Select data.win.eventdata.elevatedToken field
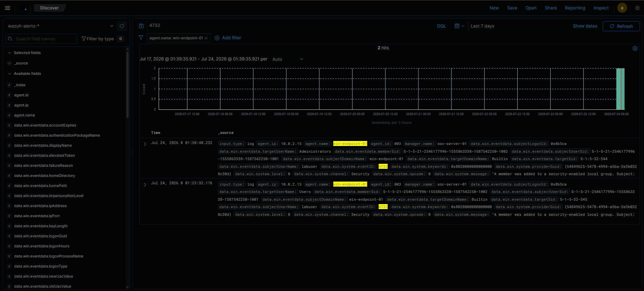The image size is (644, 291). click(x=44, y=155)
